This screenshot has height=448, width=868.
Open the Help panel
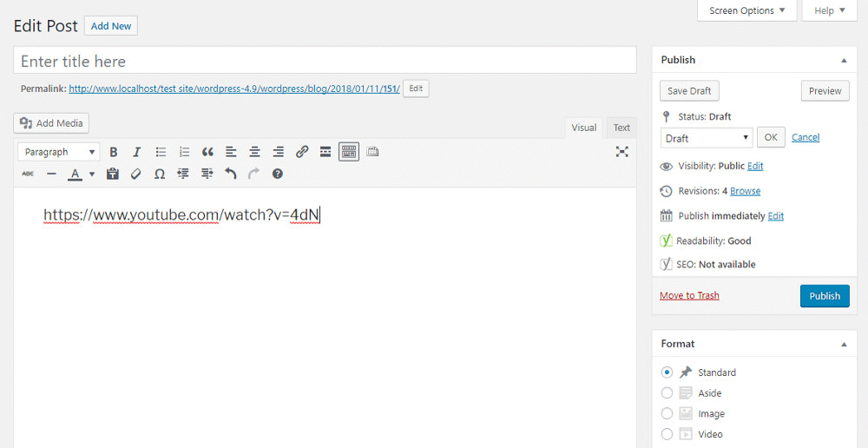pos(830,10)
